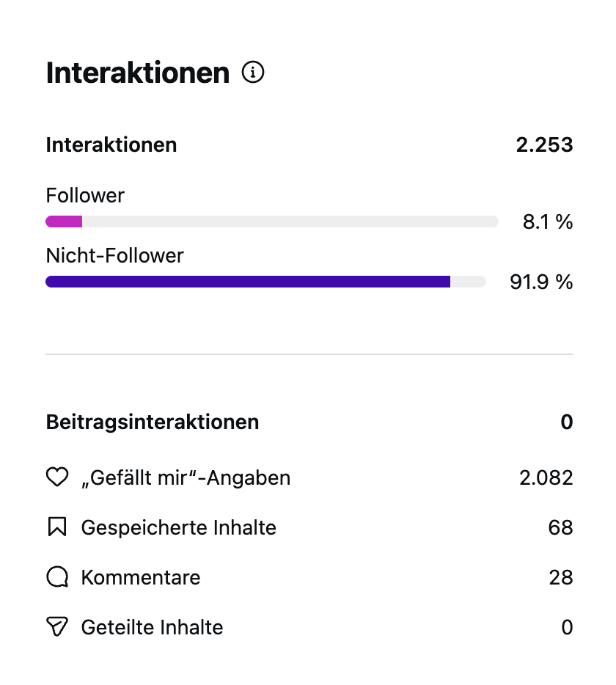Viewport: 616px width, 685px height.
Task: Click the bookmark icon for saved content
Action: tap(56, 527)
